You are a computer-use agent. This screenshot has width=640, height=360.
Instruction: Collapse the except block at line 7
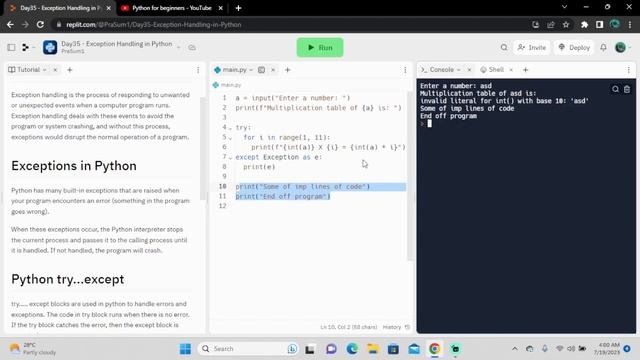tap(230, 158)
